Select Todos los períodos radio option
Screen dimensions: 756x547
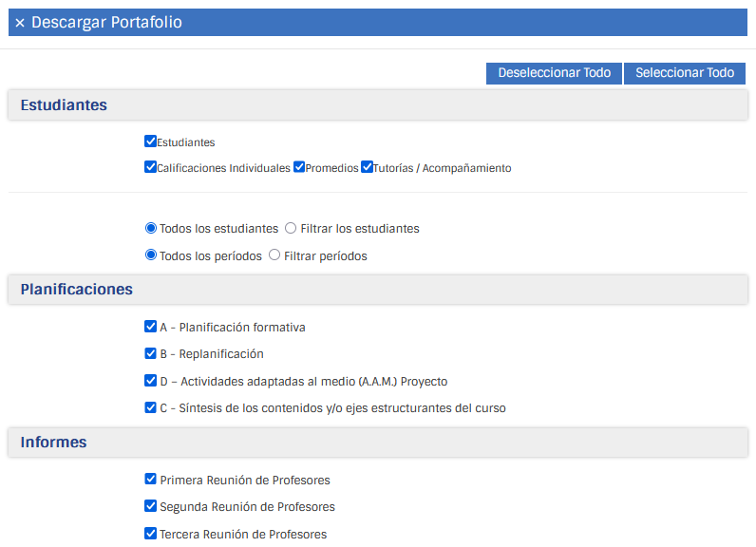150,255
